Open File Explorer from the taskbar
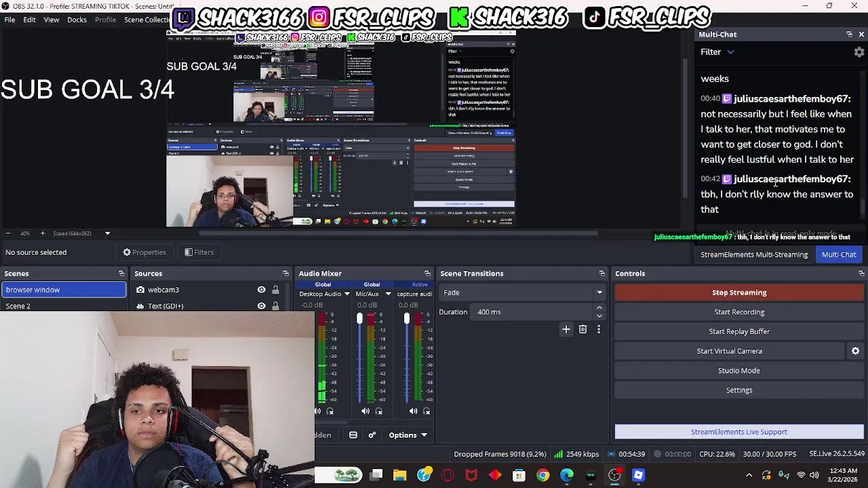 (x=399, y=475)
